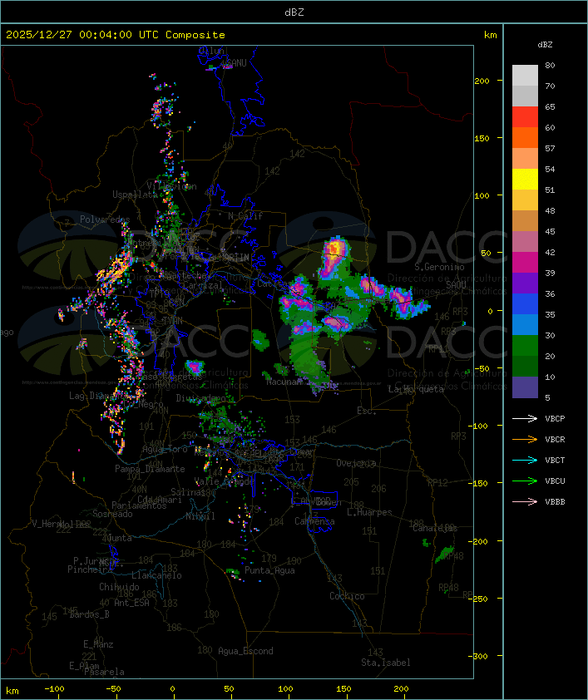Image resolution: width=588 pixels, height=700 pixels.
Task: Click the Bardas_B place label
Action: point(89,614)
